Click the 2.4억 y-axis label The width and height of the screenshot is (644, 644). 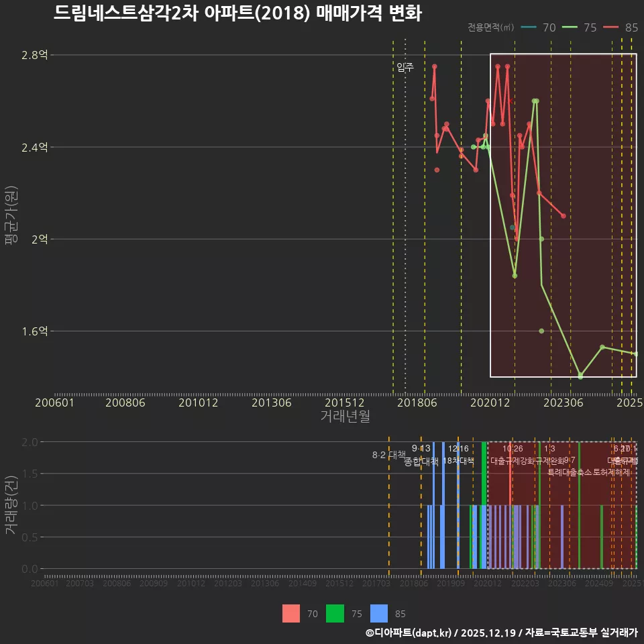pos(34,147)
